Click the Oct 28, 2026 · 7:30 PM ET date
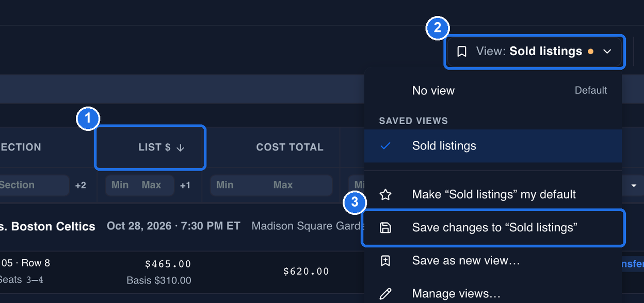644x303 pixels. 173,226
